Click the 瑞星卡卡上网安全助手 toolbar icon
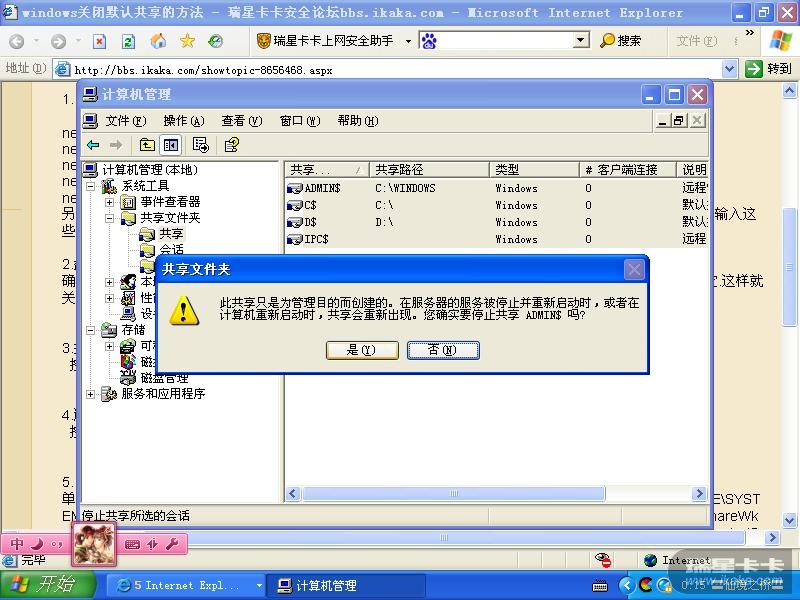This screenshot has width=800, height=600. 263,41
